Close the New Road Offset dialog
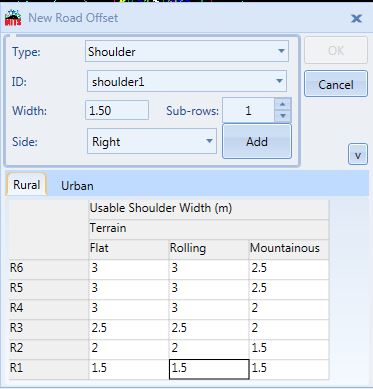This screenshot has width=373, height=389. 356,18
